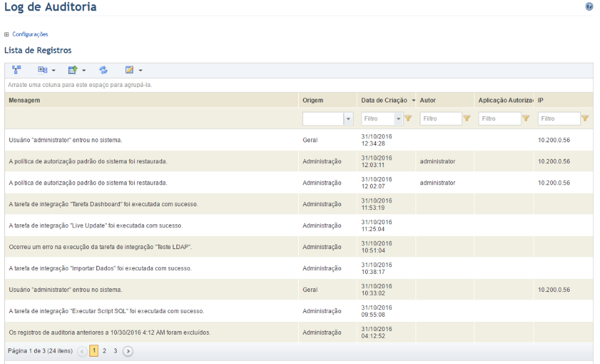
Task: Select the "Executar Script SQL" integration task message
Action: tap(106, 312)
